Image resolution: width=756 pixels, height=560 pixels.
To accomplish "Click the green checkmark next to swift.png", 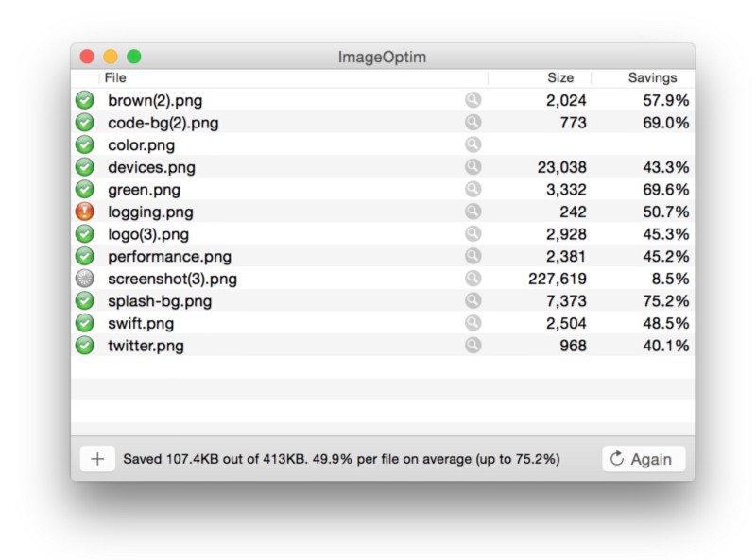I will click(85, 323).
